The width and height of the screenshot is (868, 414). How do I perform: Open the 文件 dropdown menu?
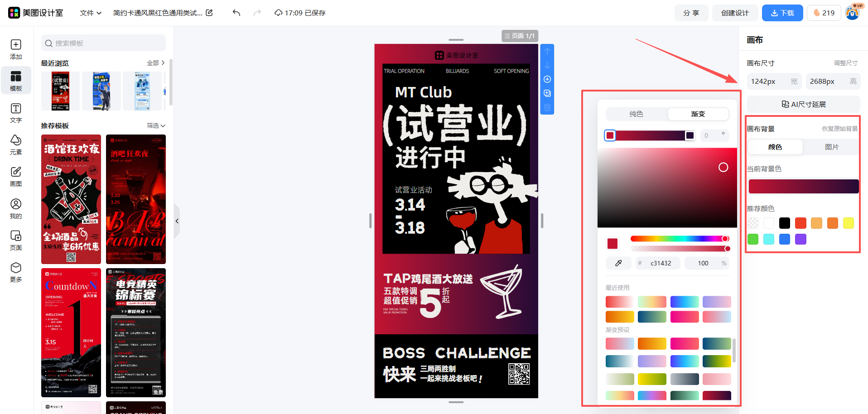90,13
